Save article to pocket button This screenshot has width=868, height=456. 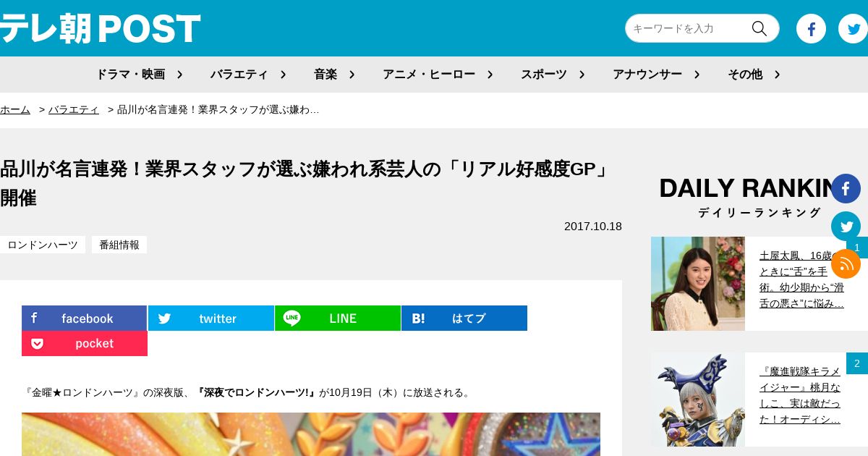coord(85,343)
